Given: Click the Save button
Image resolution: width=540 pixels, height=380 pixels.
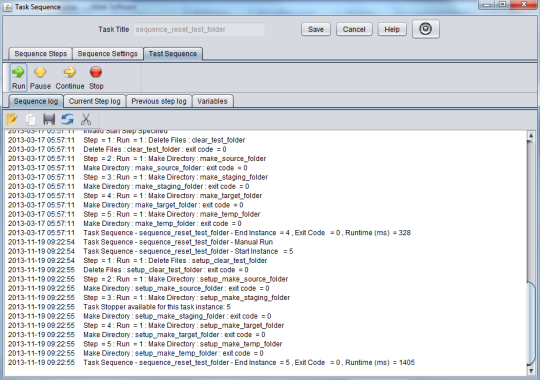Looking at the screenshot, I should point(316,29).
